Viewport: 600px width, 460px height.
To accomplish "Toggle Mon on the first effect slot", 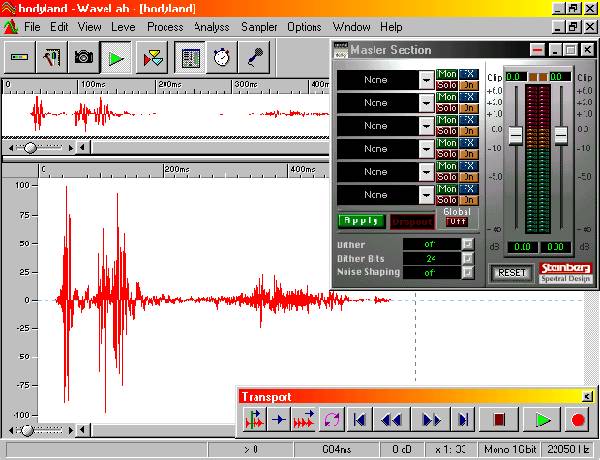I will pyautogui.click(x=446, y=74).
